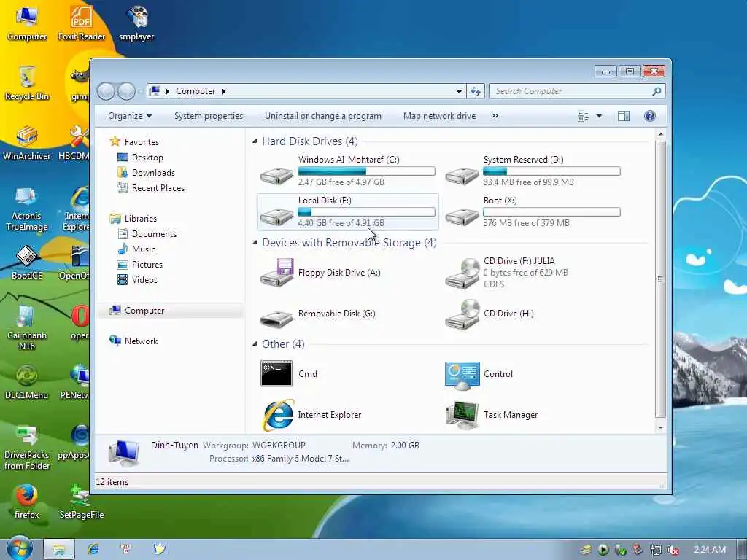Open Videos library
This screenshot has width=747, height=560.
[x=137, y=279]
